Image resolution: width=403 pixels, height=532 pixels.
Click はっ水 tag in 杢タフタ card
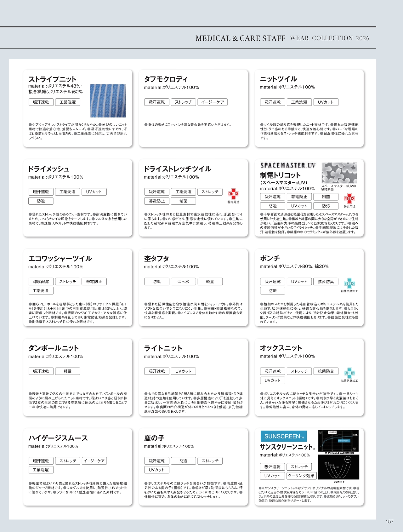point(183,282)
